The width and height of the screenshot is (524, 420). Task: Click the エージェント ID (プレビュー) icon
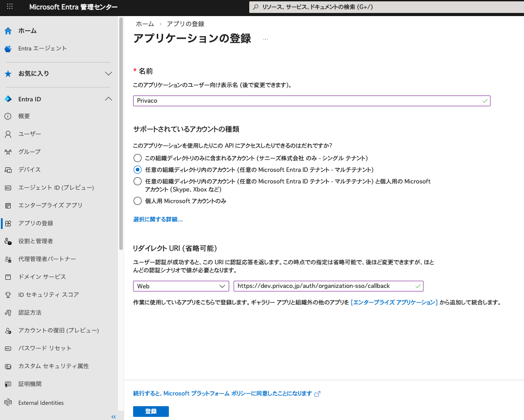(8, 188)
